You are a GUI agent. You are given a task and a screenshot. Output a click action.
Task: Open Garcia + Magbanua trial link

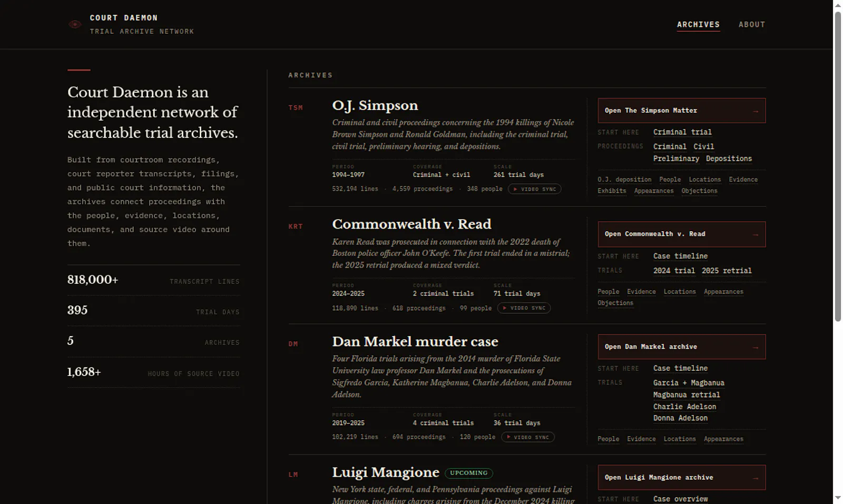(x=689, y=383)
